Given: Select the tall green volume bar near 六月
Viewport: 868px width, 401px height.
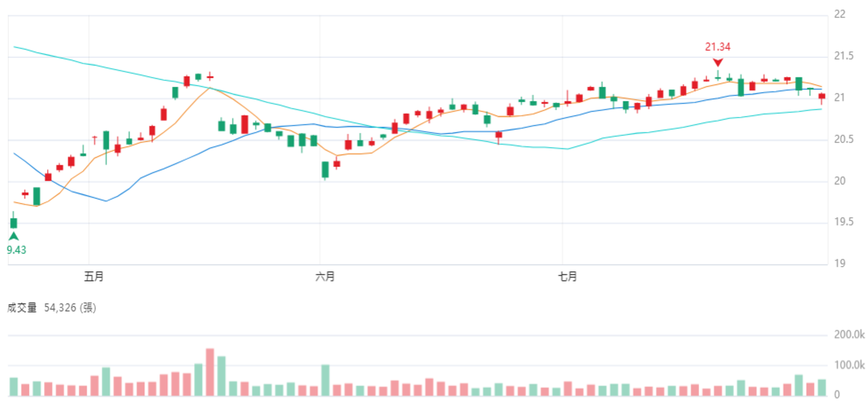Looking at the screenshot, I should [325, 380].
